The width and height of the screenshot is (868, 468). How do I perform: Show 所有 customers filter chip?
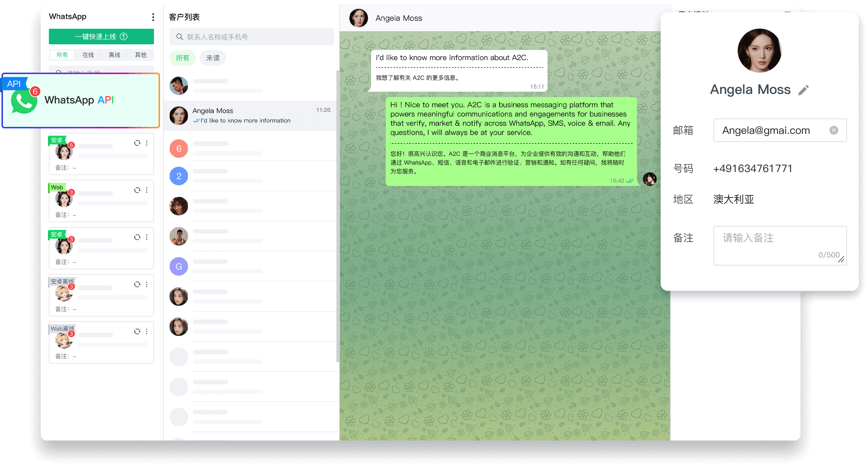click(x=182, y=58)
